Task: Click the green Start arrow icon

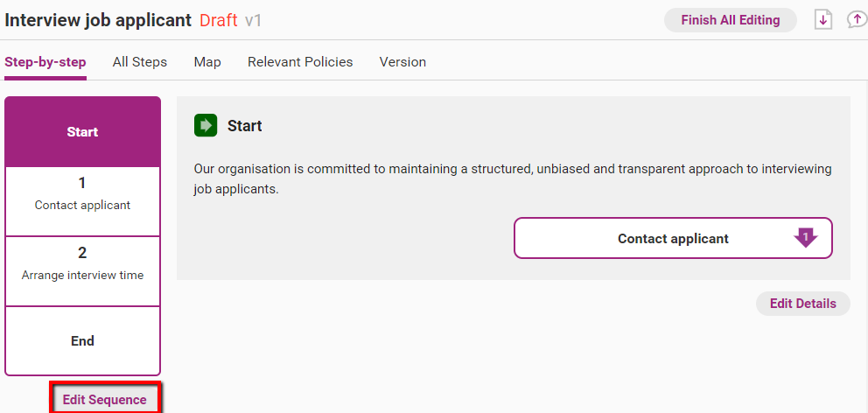Action: (x=206, y=126)
